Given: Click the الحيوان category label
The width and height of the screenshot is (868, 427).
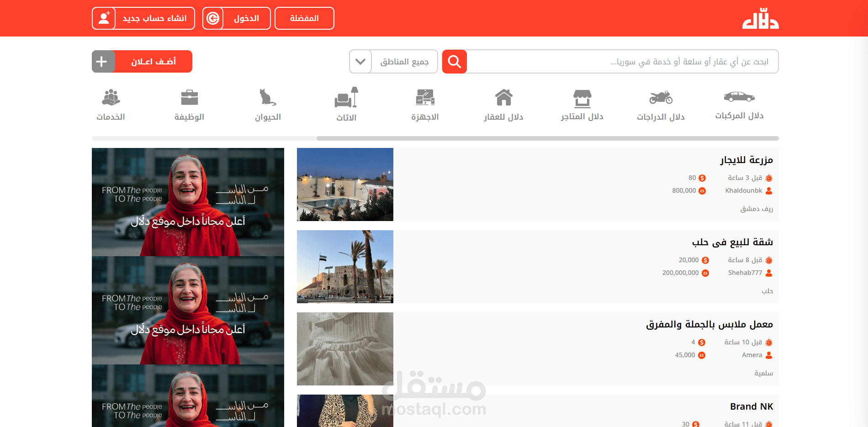Looking at the screenshot, I should (268, 117).
